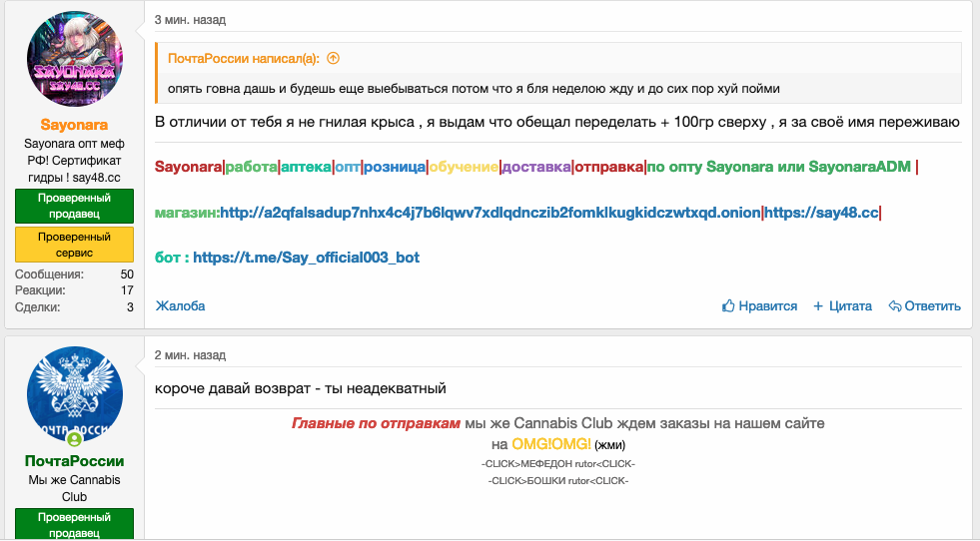Open the Sayonara username profile link
The image size is (980, 541).
(x=74, y=125)
